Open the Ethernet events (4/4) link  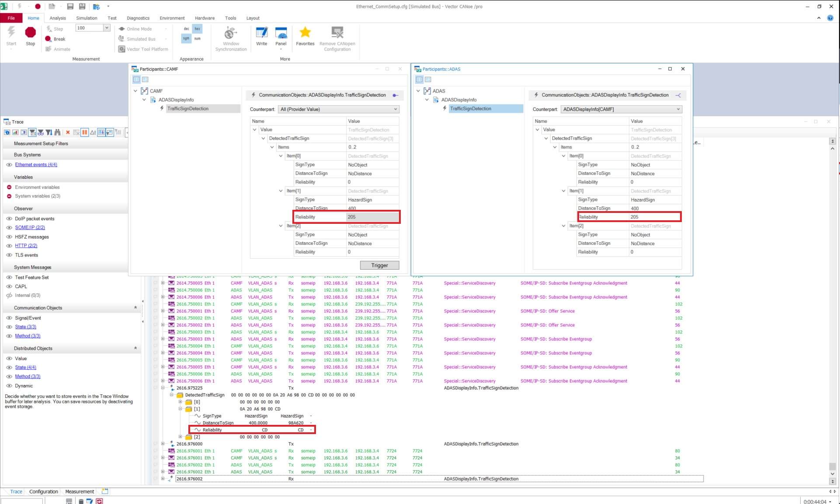click(36, 165)
